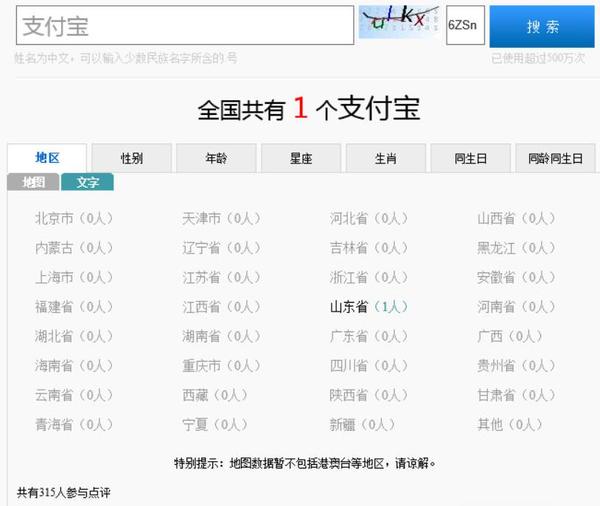Screen dimensions: 600x506
Task: Switch to 地图 map view
Action: click(33, 182)
